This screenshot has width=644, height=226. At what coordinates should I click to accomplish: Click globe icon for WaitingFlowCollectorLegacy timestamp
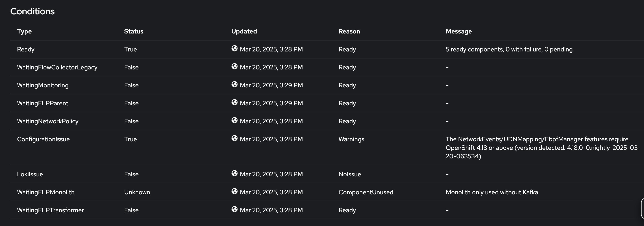(234, 66)
